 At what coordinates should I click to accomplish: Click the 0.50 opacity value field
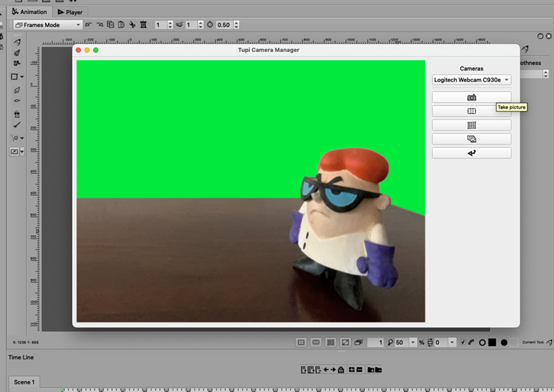pyautogui.click(x=224, y=25)
